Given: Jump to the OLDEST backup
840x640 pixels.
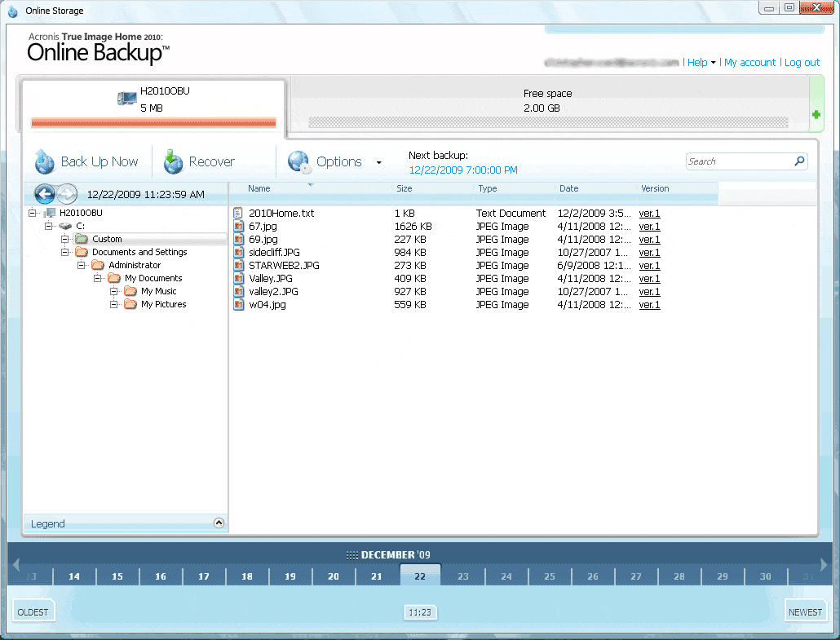Looking at the screenshot, I should click(33, 611).
